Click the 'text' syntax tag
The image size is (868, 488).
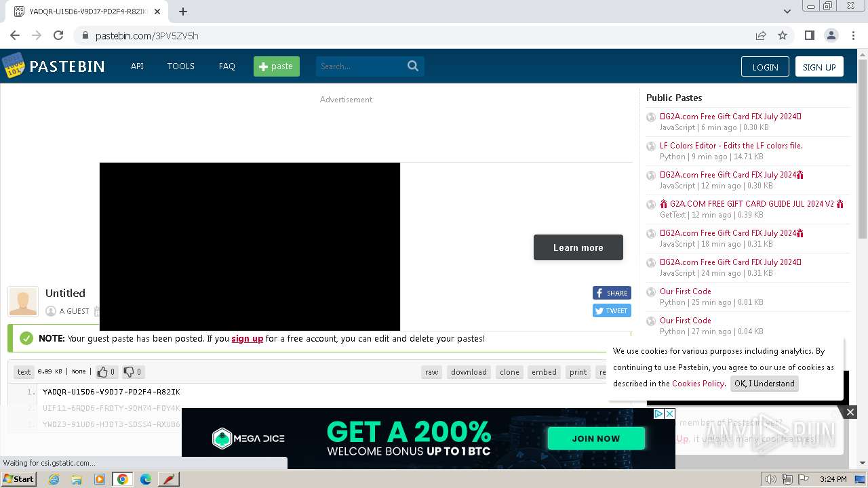(24, 371)
